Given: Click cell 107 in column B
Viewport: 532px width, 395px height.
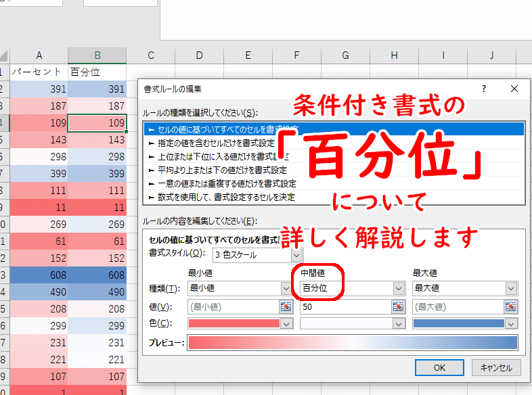Looking at the screenshot, I should (97, 376).
